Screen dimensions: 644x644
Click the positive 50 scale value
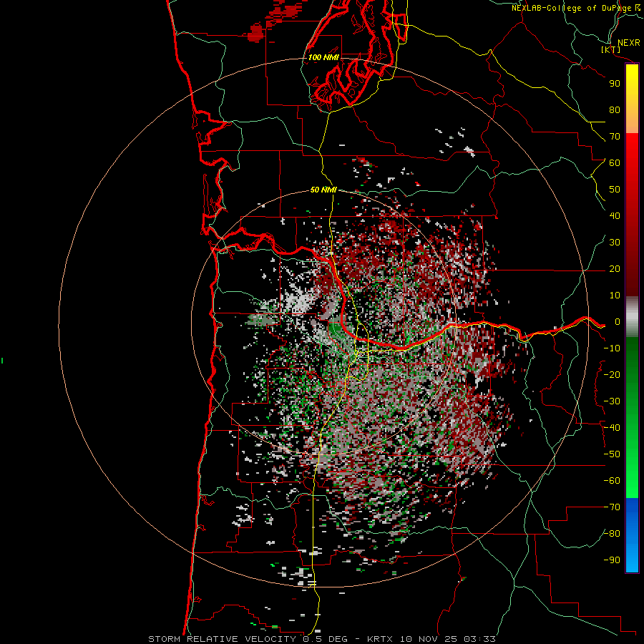click(615, 190)
